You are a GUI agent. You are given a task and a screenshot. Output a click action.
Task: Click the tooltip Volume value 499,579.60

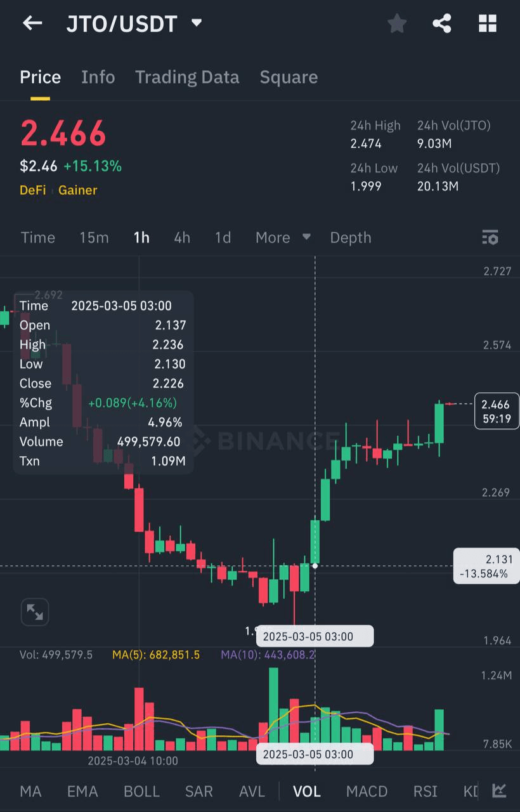click(148, 442)
